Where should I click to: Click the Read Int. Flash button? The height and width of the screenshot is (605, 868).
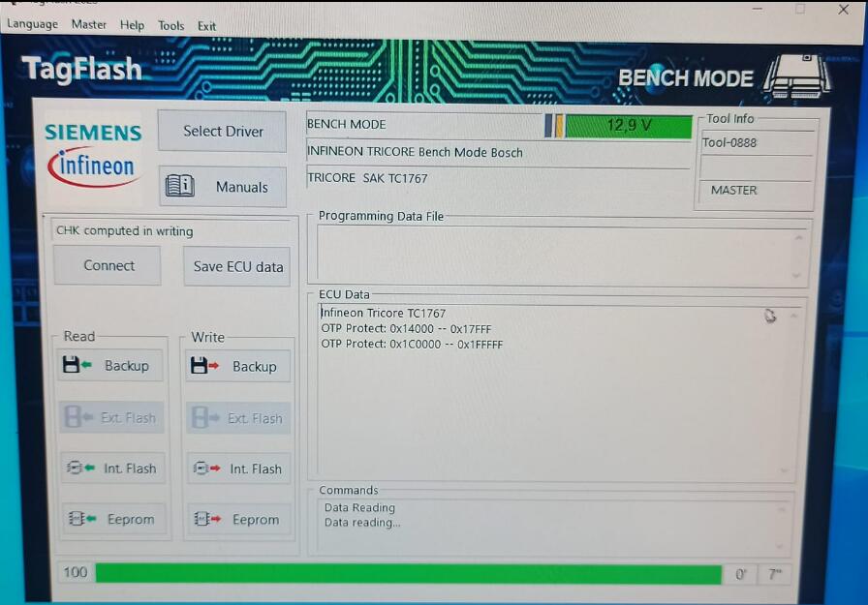tap(112, 468)
